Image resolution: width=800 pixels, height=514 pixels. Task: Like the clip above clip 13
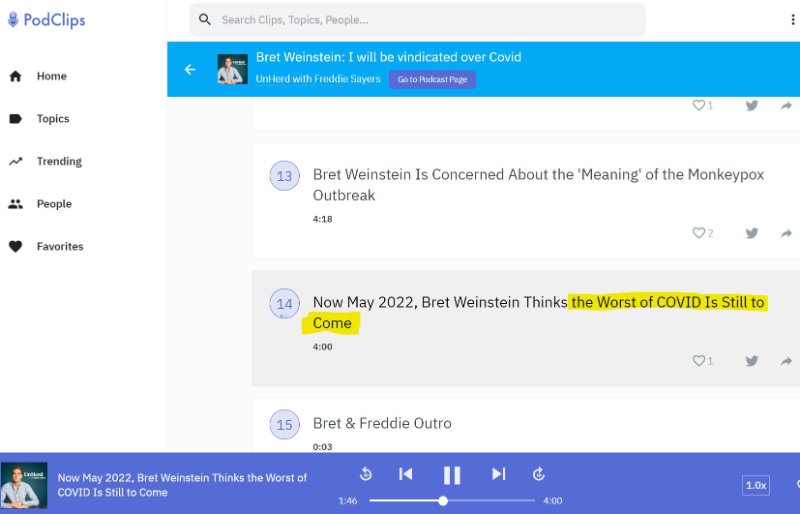pyautogui.click(x=698, y=106)
